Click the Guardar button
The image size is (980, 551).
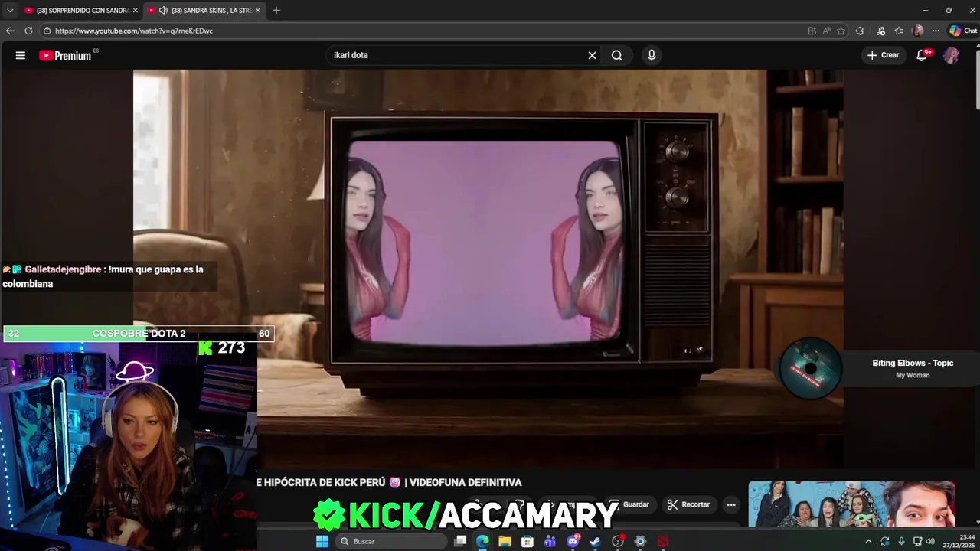[x=629, y=504]
